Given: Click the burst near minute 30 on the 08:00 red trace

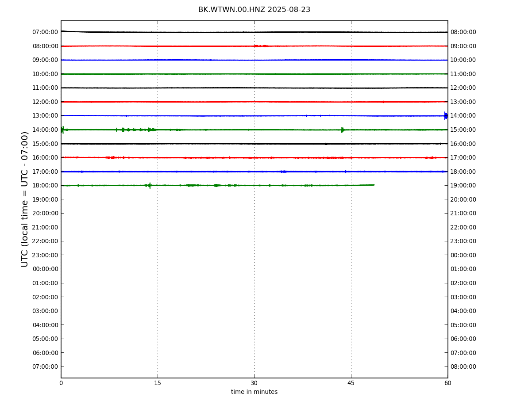Looking at the screenshot, I should coord(261,46).
